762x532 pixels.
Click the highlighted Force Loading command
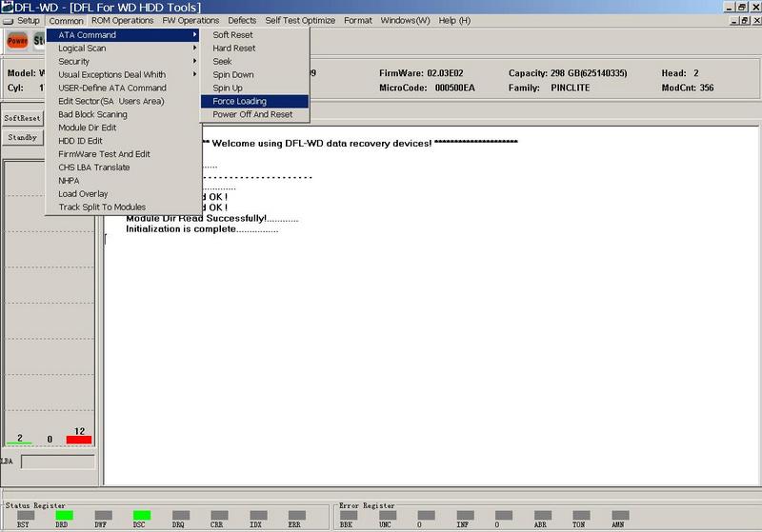(254, 101)
